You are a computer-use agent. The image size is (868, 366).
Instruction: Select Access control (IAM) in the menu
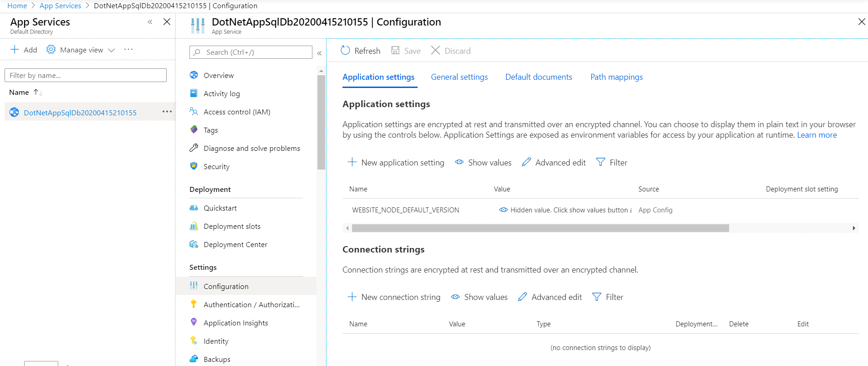pyautogui.click(x=236, y=112)
